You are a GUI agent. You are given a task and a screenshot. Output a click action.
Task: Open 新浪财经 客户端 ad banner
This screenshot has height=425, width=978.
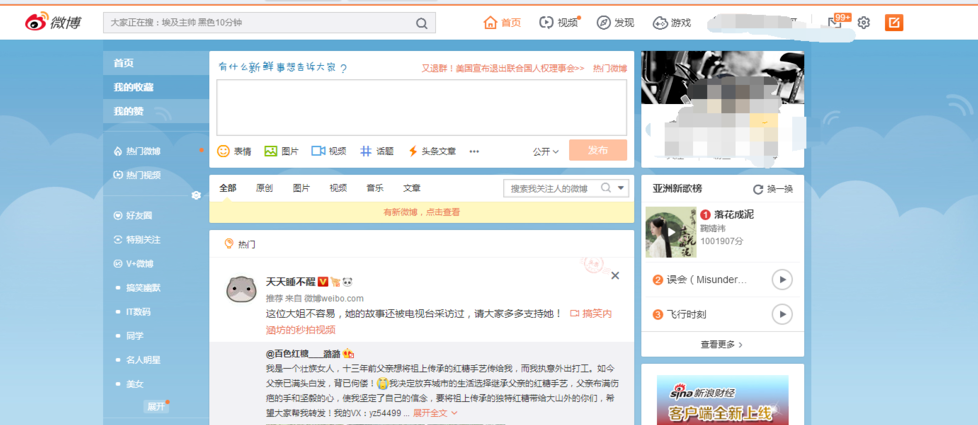tap(722, 400)
